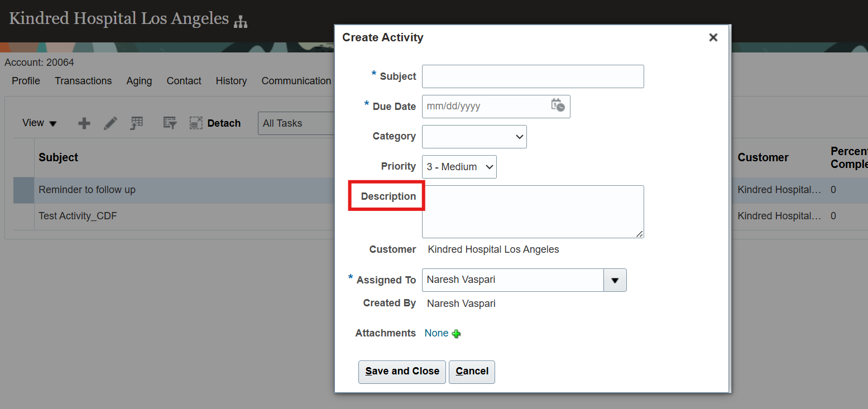Click into the Subject input field

(533, 76)
